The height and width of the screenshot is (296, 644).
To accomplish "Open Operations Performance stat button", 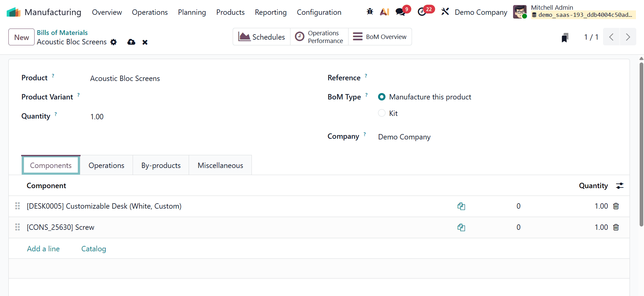I will pos(319,37).
